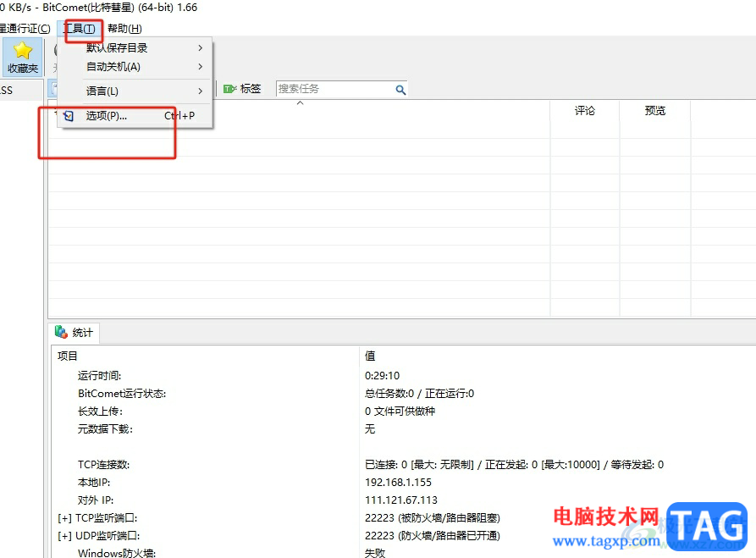Click the TCP connections value starting 已连接: 0
Screen dimensions: 756x558
click(514, 465)
